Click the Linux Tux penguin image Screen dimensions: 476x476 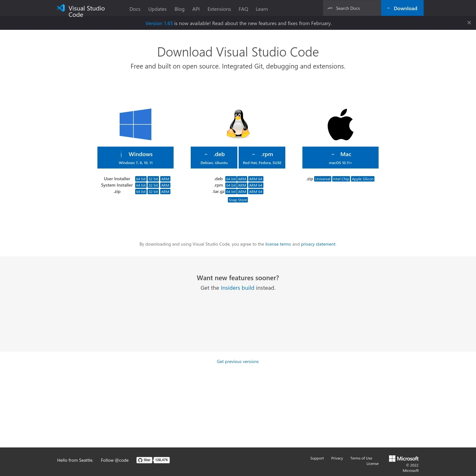click(238, 124)
